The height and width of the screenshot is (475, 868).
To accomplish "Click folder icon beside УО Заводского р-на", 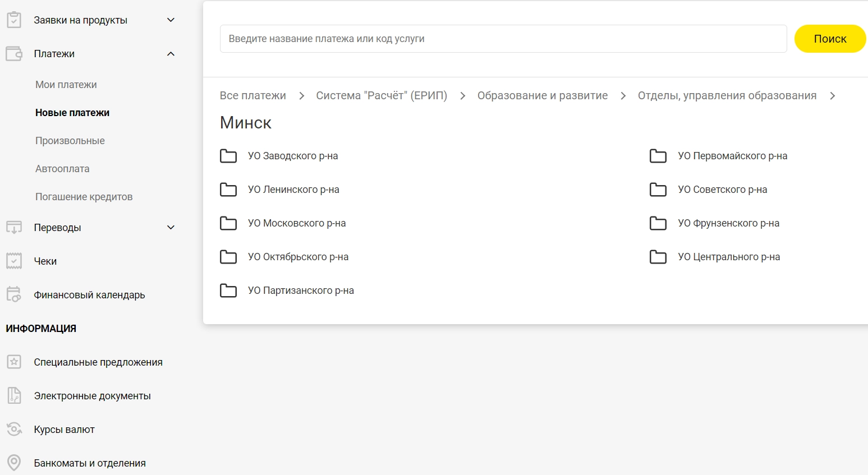I will point(228,156).
